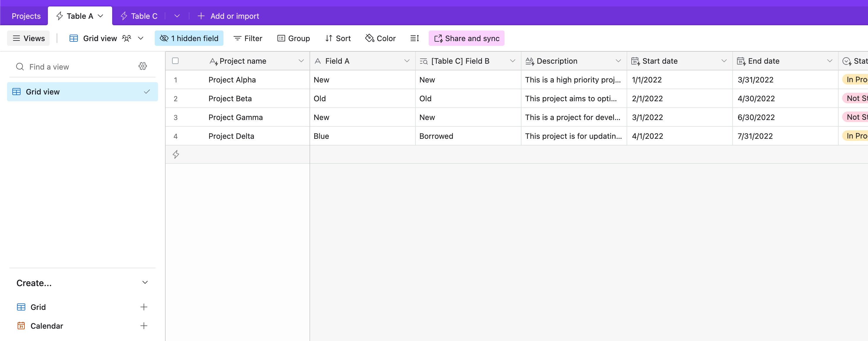Screen dimensions: 868x341
Task: Click the Description long text field icon
Action: [530, 61]
